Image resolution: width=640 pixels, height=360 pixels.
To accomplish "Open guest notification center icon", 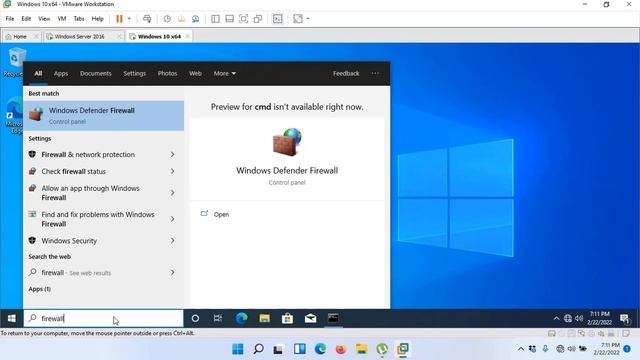I will [x=624, y=318].
